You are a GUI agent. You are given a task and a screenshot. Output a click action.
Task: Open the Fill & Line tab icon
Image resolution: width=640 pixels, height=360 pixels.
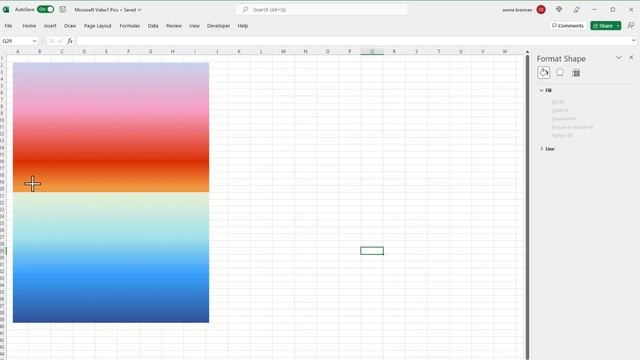[543, 73]
